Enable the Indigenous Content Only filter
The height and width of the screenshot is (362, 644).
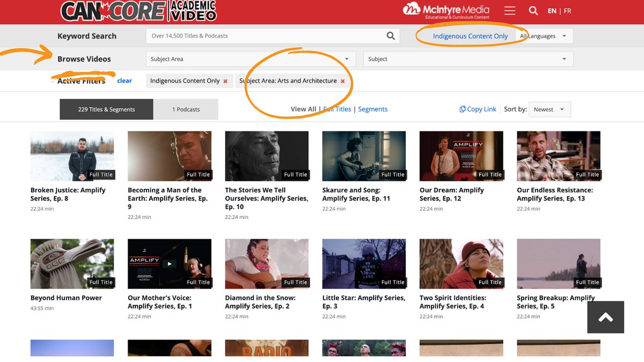tap(470, 35)
